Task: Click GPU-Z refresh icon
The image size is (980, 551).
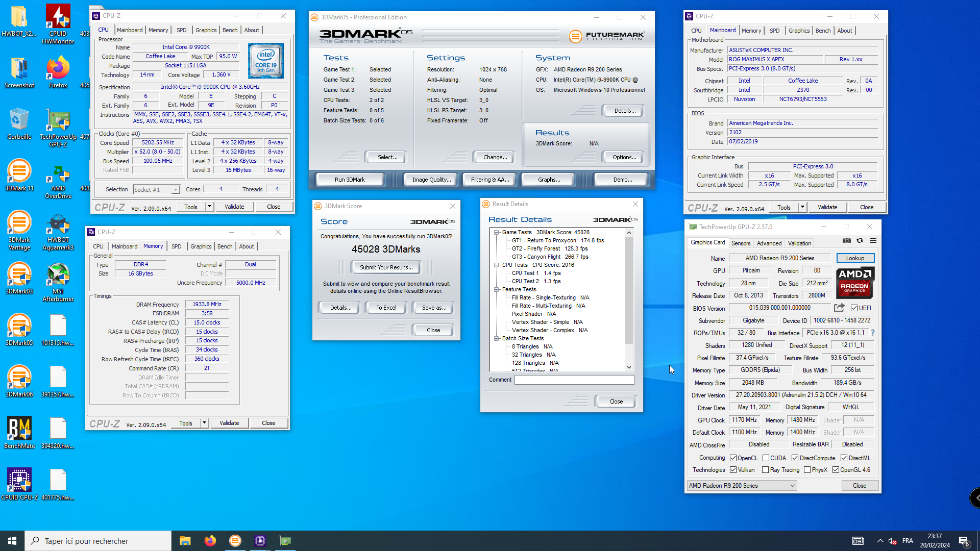Action: coord(860,240)
